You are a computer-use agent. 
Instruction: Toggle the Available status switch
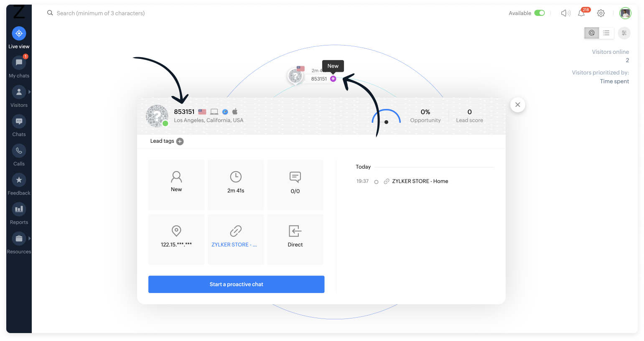pyautogui.click(x=540, y=13)
